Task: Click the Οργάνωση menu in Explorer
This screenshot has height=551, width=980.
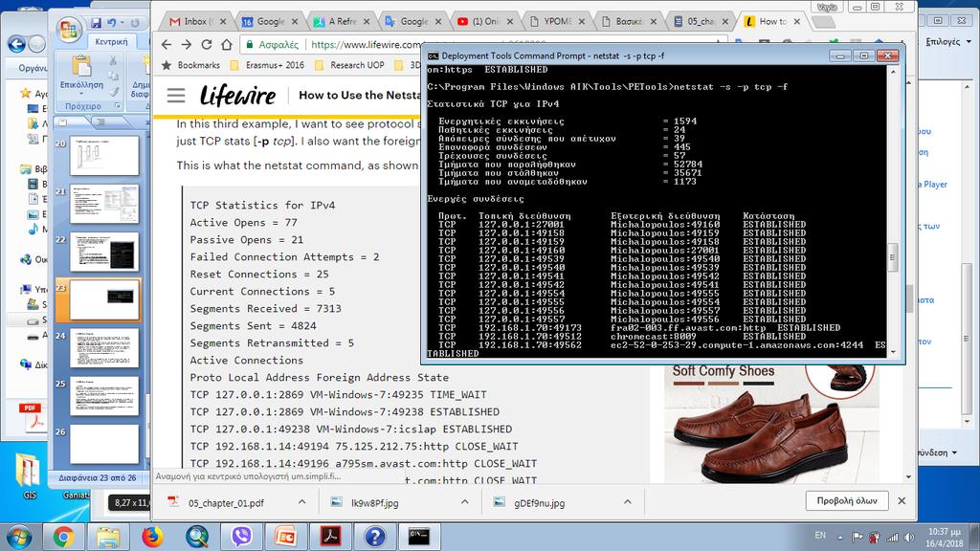Action: [x=33, y=68]
